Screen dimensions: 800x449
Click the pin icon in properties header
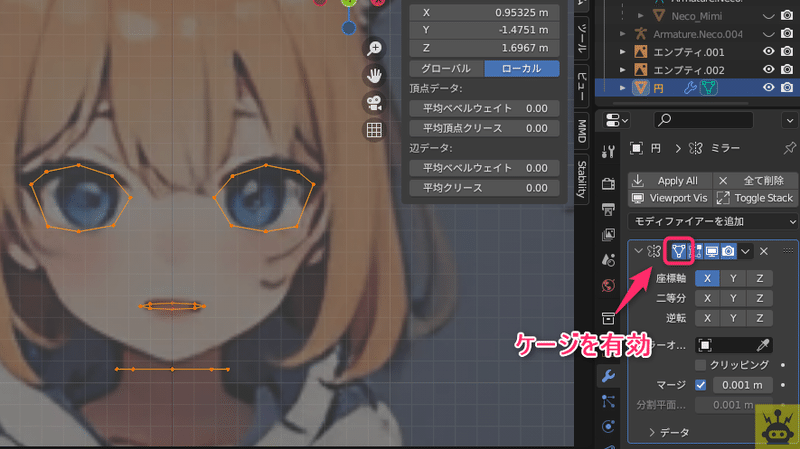coord(789,148)
